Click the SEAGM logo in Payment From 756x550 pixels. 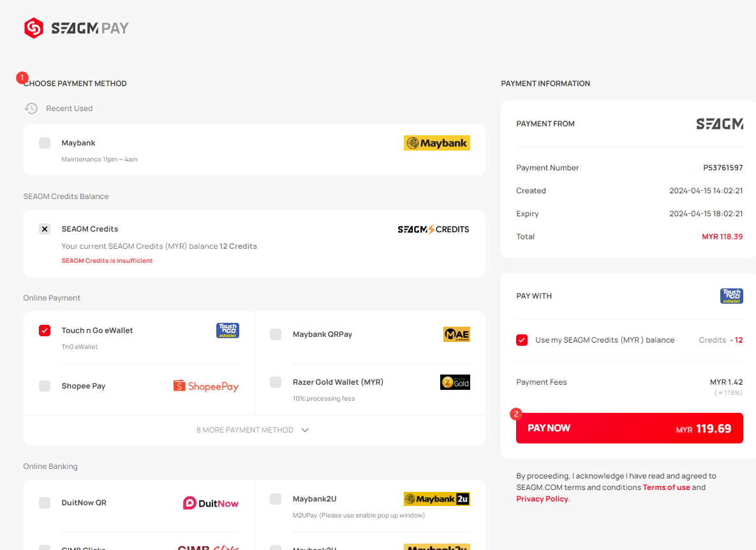720,124
